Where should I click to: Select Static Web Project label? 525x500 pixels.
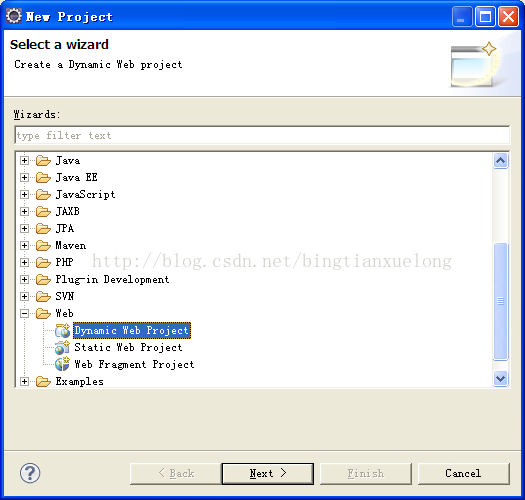point(128,348)
